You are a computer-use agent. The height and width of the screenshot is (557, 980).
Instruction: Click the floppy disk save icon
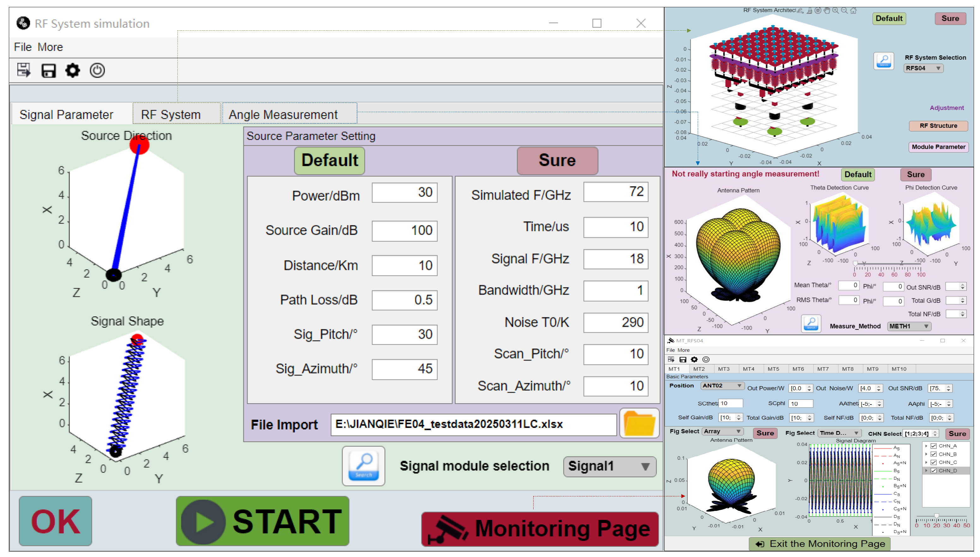click(49, 71)
